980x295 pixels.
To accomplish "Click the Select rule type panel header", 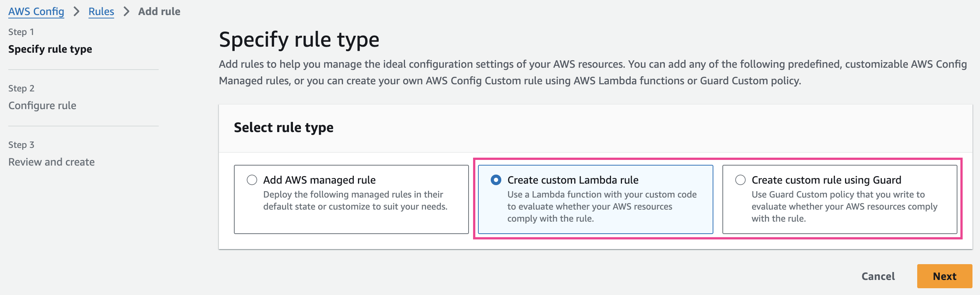I will click(284, 128).
